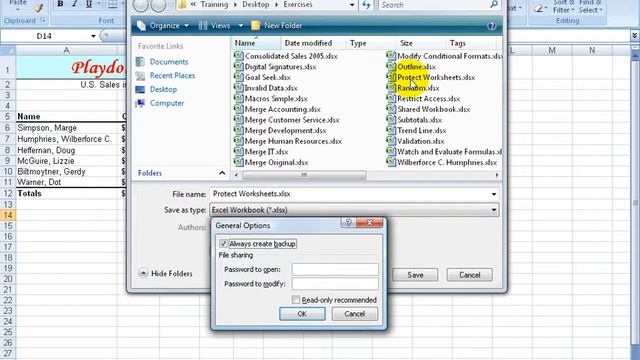Image resolution: width=640 pixels, height=360 pixels.
Task: Click the Password to modify field
Action: point(335,284)
